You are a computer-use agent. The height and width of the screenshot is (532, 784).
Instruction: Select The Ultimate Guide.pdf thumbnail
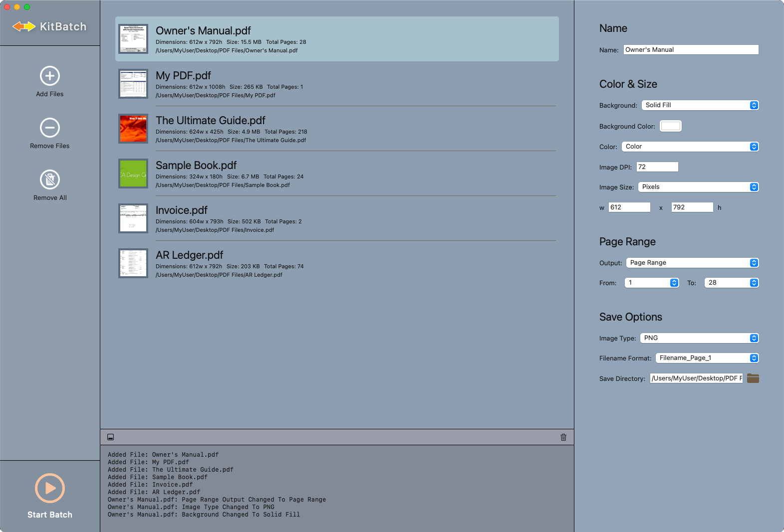(x=133, y=129)
